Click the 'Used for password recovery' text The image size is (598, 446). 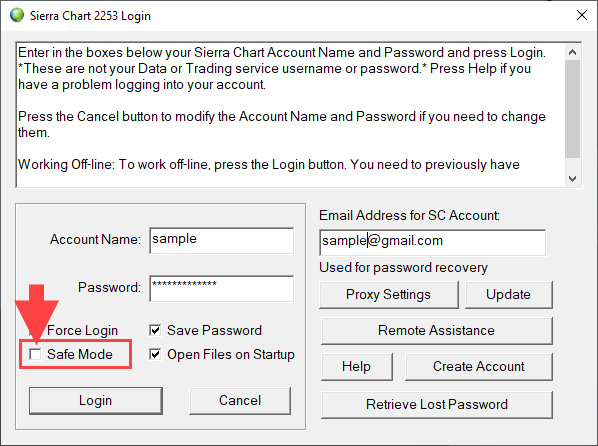tap(403, 268)
